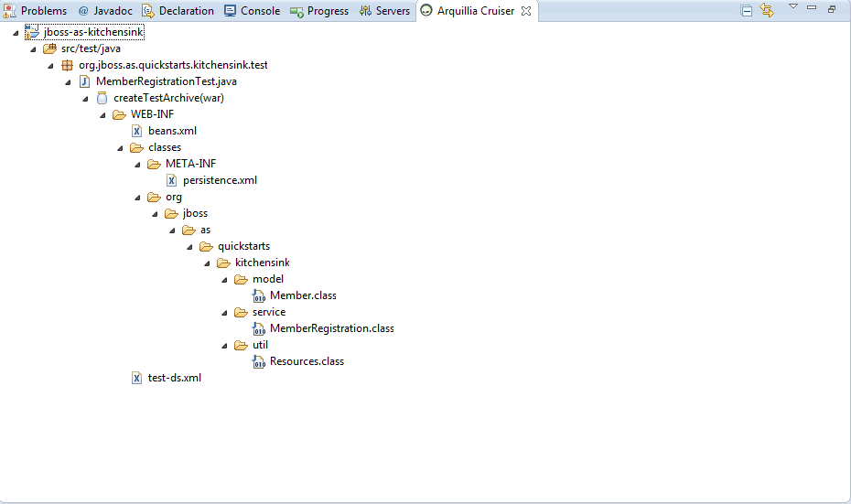Switch to the Problems tab
The width and height of the screenshot is (851, 504).
(x=35, y=11)
